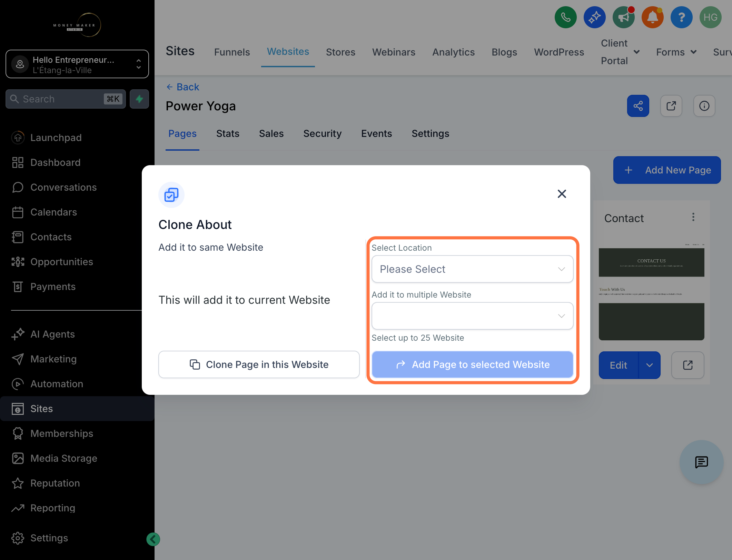The height and width of the screenshot is (560, 732).
Task: Open the Events tab
Action: (x=376, y=133)
